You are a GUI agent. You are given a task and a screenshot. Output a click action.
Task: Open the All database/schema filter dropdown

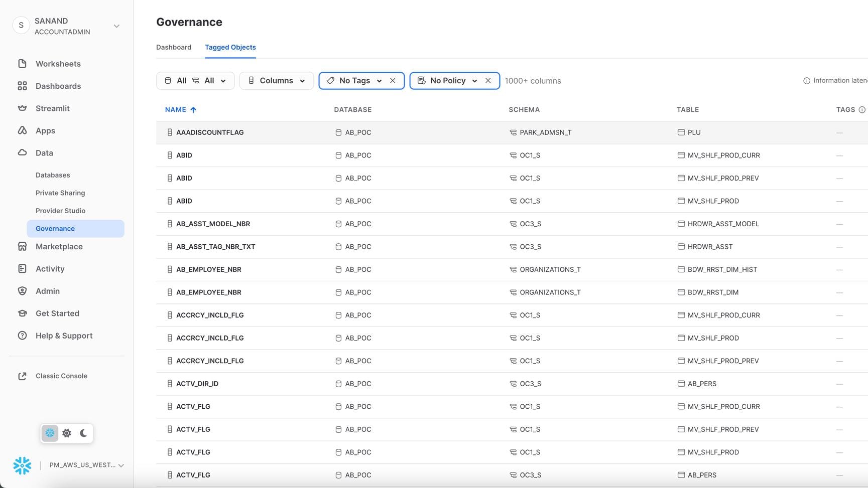click(x=195, y=81)
